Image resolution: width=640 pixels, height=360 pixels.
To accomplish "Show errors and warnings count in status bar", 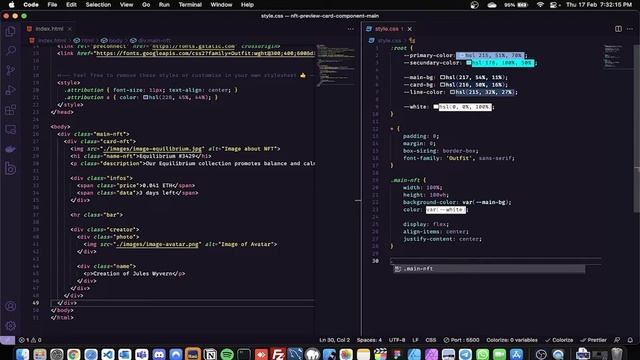I will point(30,340).
